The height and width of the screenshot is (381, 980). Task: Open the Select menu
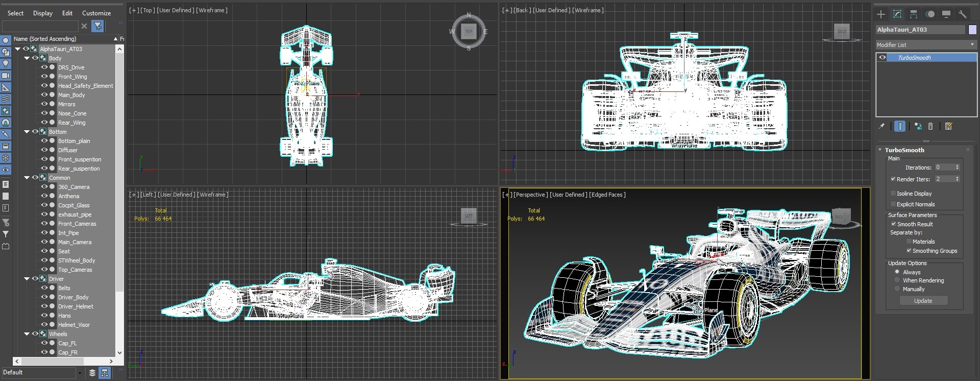pyautogui.click(x=15, y=13)
